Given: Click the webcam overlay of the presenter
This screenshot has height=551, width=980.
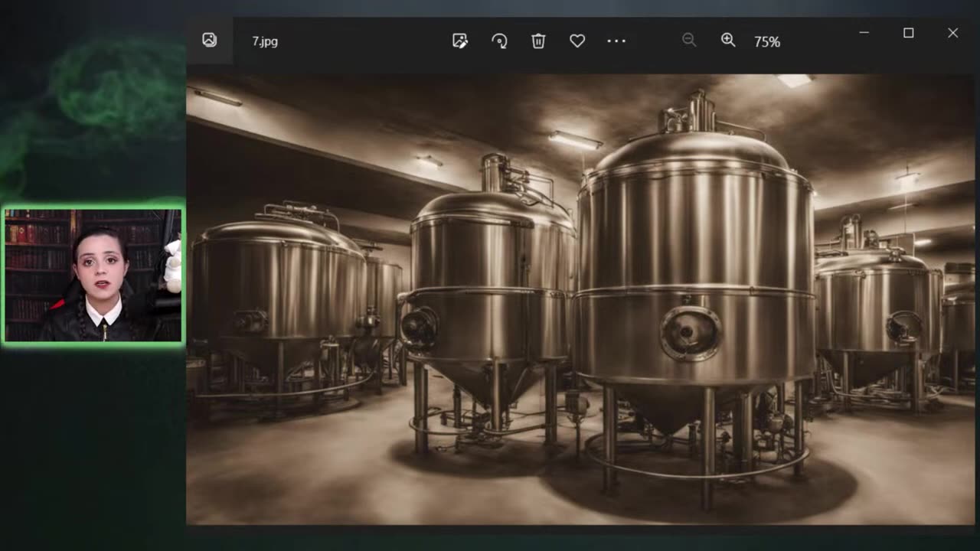Looking at the screenshot, I should pyautogui.click(x=93, y=275).
